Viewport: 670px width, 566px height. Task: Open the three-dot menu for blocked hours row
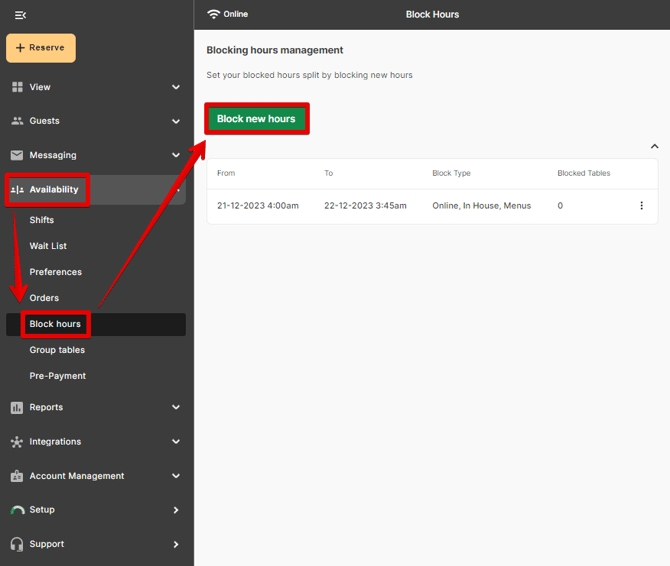coord(641,206)
